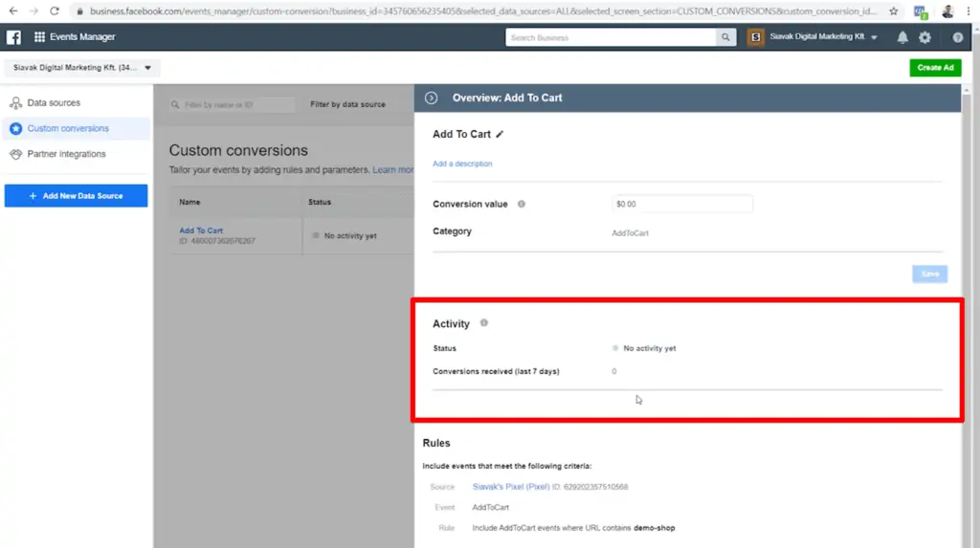The height and width of the screenshot is (548, 980).
Task: Open the Siavak Digital Marketing account dropdown
Action: (823, 37)
